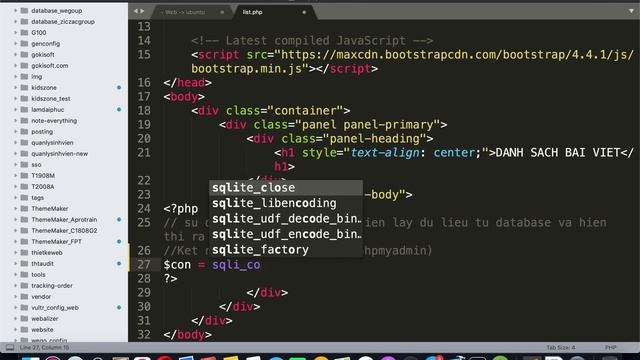Click the closing </body> tag on line 32
The height and width of the screenshot is (360, 640).
tap(188, 335)
